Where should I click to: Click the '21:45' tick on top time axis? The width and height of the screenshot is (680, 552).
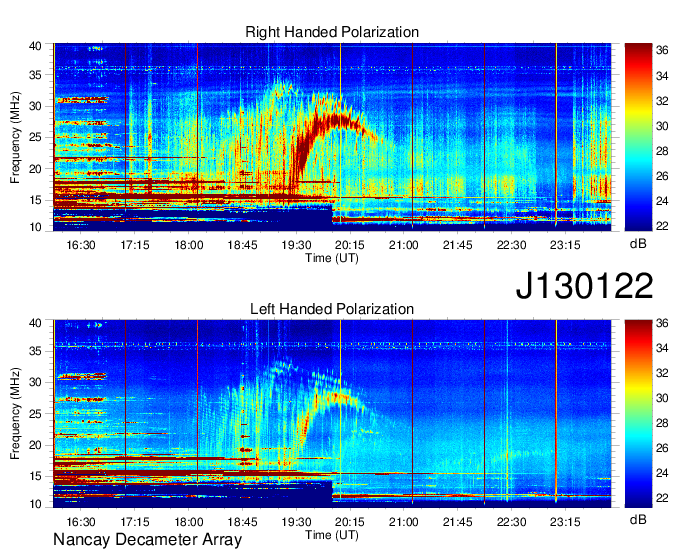point(458,245)
